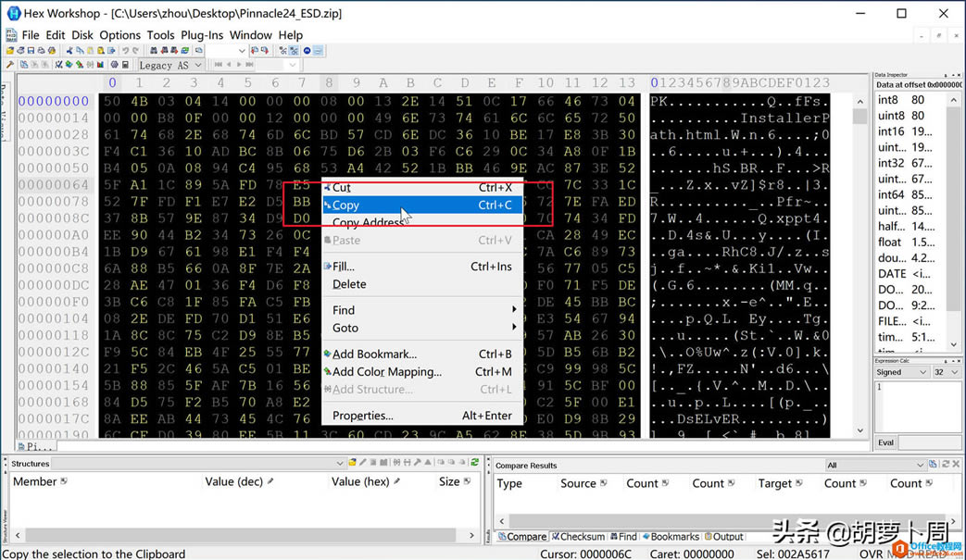The width and height of the screenshot is (966, 560).
Task: Open the File menu
Action: pyautogui.click(x=31, y=35)
